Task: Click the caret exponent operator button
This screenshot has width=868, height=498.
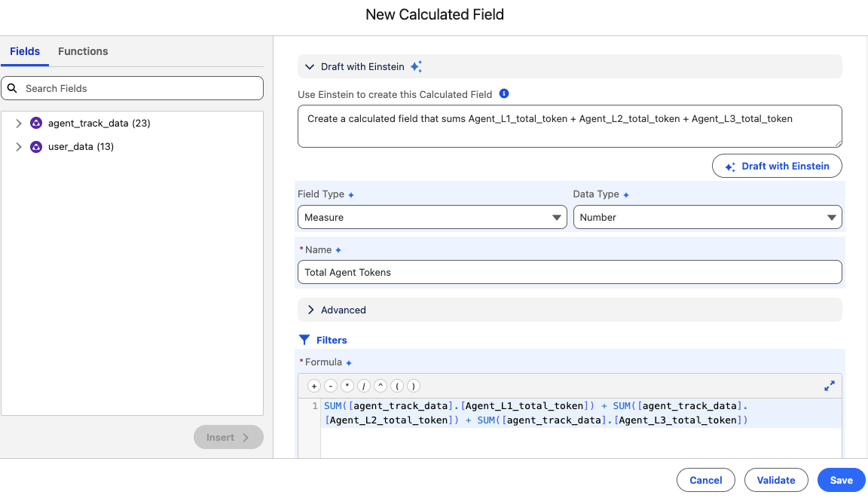Action: 381,386
